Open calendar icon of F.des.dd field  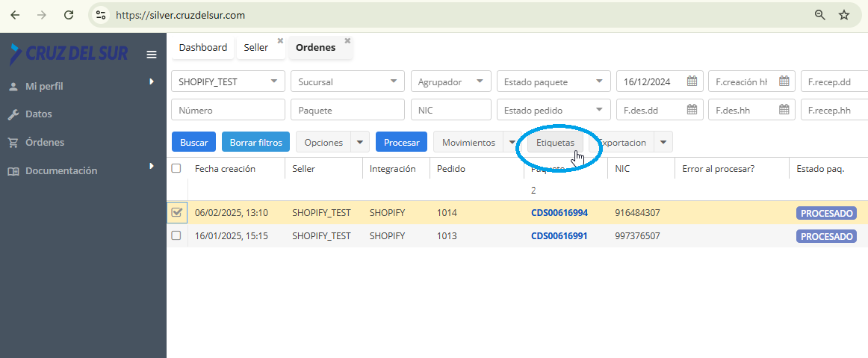click(692, 110)
